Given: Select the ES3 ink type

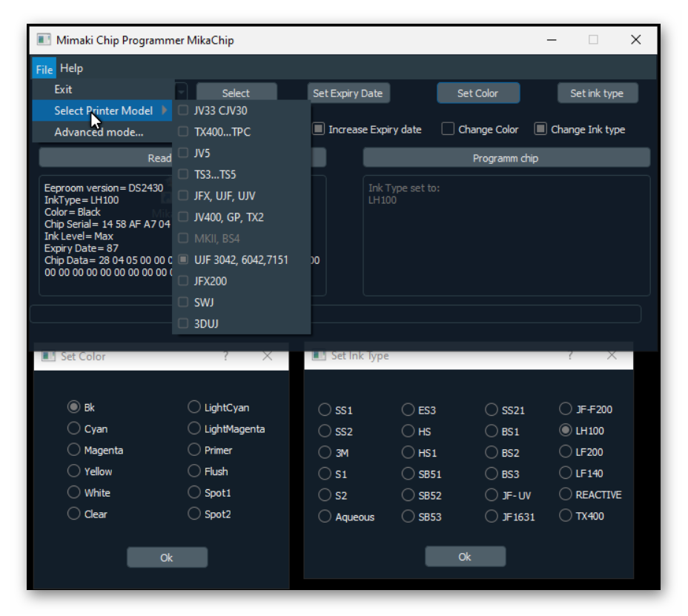Looking at the screenshot, I should [408, 409].
